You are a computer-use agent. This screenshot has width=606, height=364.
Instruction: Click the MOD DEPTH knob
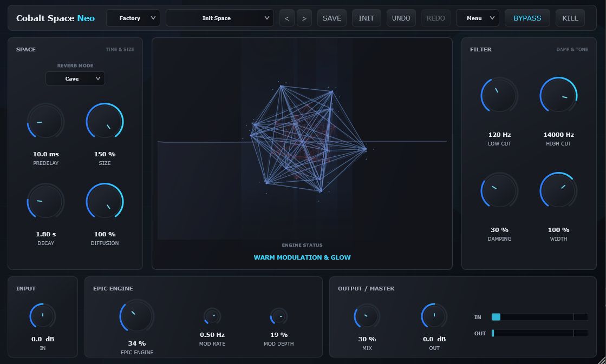pyautogui.click(x=279, y=316)
